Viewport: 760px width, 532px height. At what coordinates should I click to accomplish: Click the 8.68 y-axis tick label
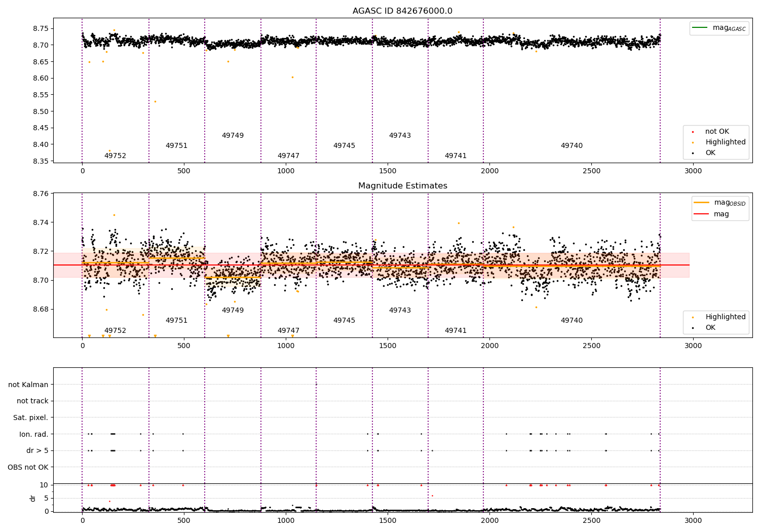coord(40,310)
